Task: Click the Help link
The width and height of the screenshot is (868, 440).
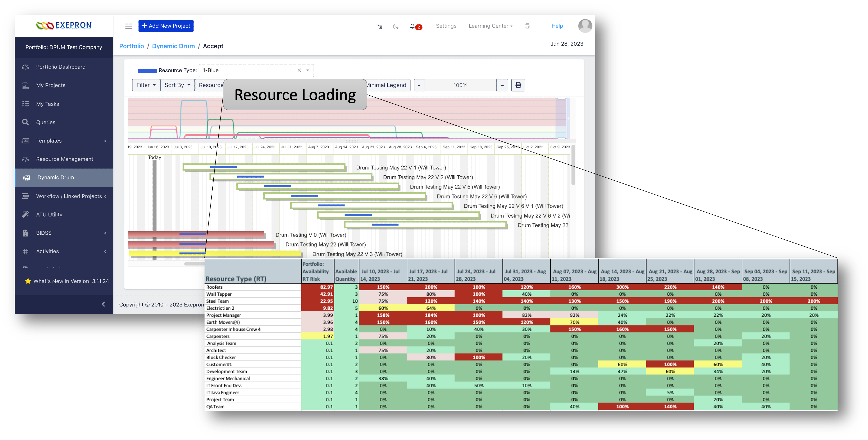Action: (557, 26)
